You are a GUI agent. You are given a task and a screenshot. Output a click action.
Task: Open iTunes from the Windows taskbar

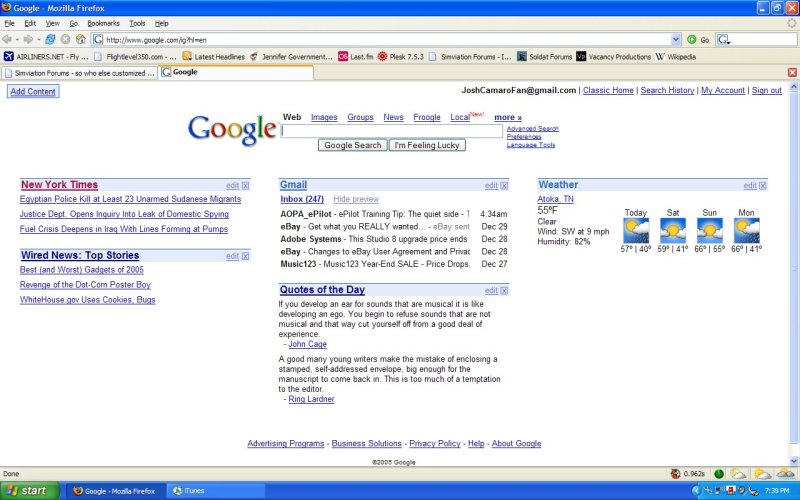click(190, 491)
